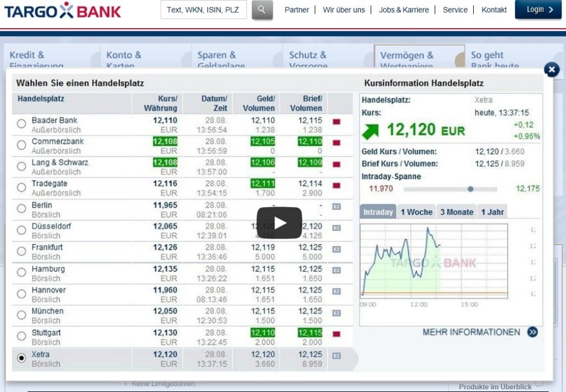Click the delayed-quote icon in Hannover row
Viewport: 566px width, 392px height.
pyautogui.click(x=337, y=292)
